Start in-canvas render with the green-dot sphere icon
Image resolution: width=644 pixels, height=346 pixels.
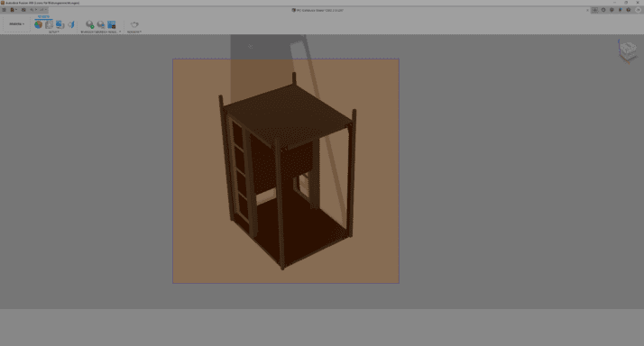[x=89, y=24]
